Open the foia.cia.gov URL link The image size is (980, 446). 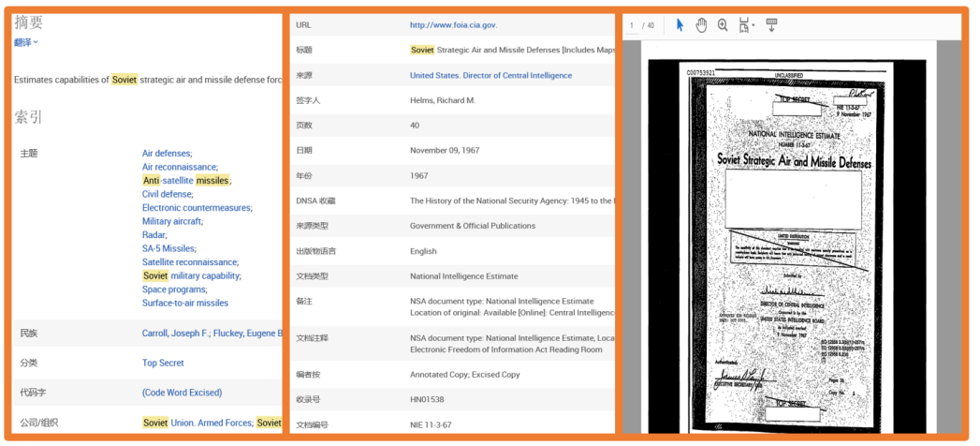(x=453, y=25)
